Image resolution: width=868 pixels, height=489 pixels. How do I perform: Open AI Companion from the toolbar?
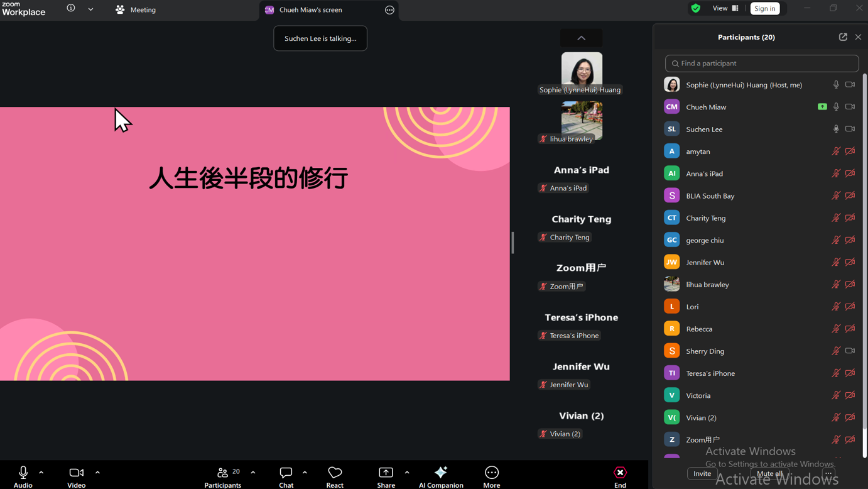point(441,476)
